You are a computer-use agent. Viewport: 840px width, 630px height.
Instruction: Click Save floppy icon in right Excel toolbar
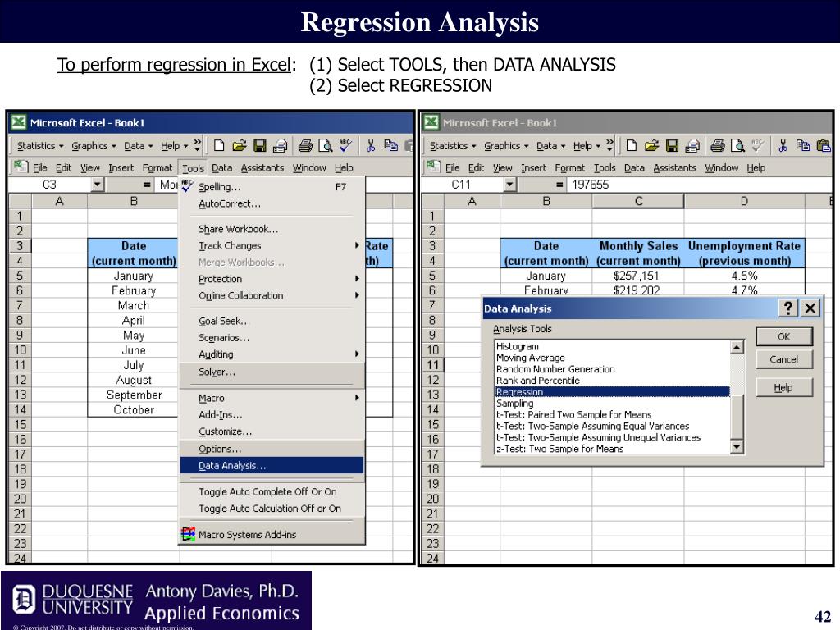pos(673,146)
